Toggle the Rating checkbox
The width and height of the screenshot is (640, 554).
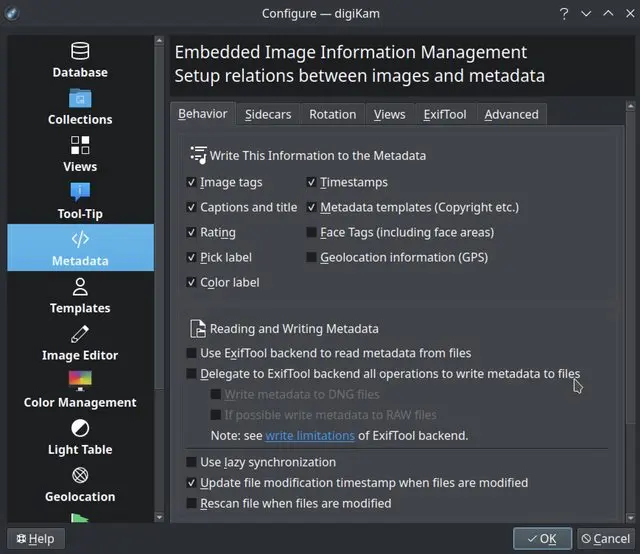click(x=191, y=232)
